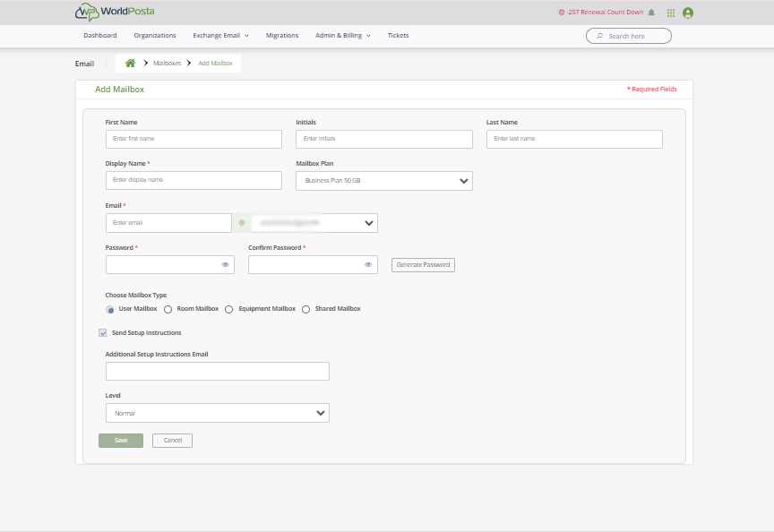Open the apps grid icon
Screen dimensions: 774x532
[671, 13]
